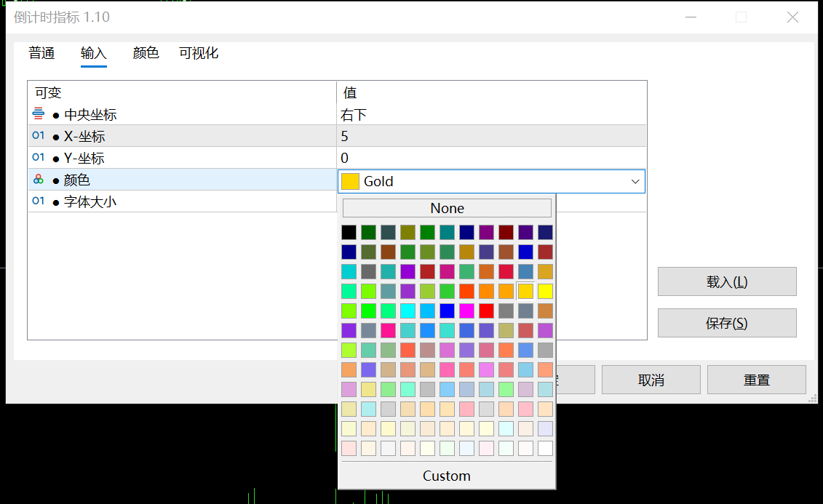Click the 取消 button
This screenshot has width=823, height=504.
(651, 380)
